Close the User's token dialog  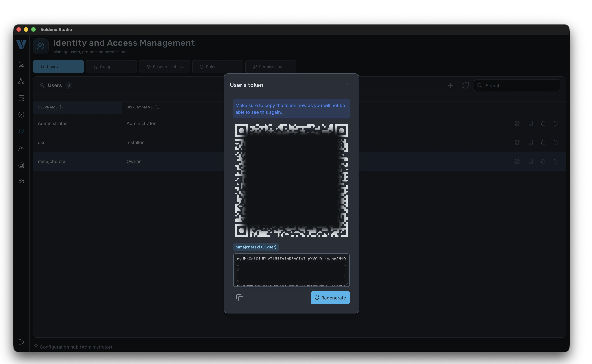click(x=347, y=85)
